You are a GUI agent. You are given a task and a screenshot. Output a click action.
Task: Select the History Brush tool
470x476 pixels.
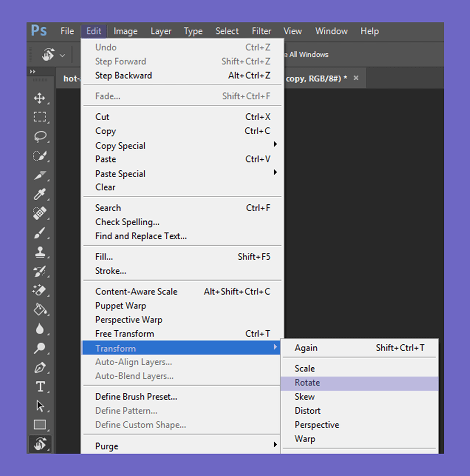click(x=40, y=271)
